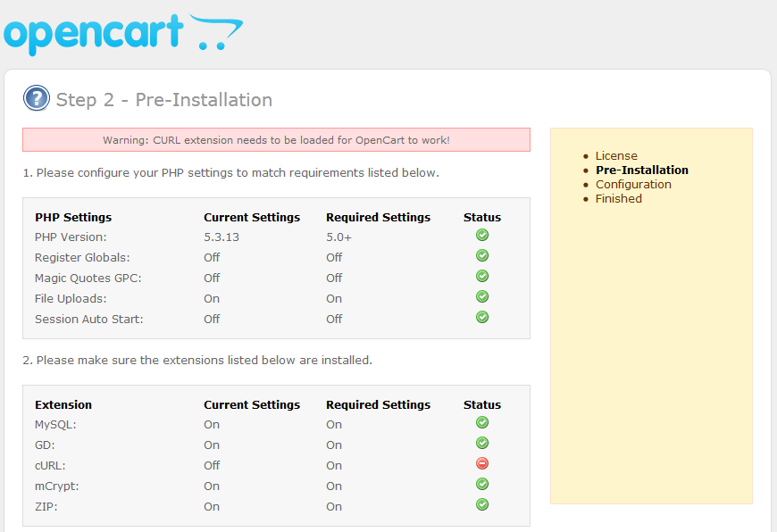
Task: Click the File Uploads: label
Action: click(71, 299)
